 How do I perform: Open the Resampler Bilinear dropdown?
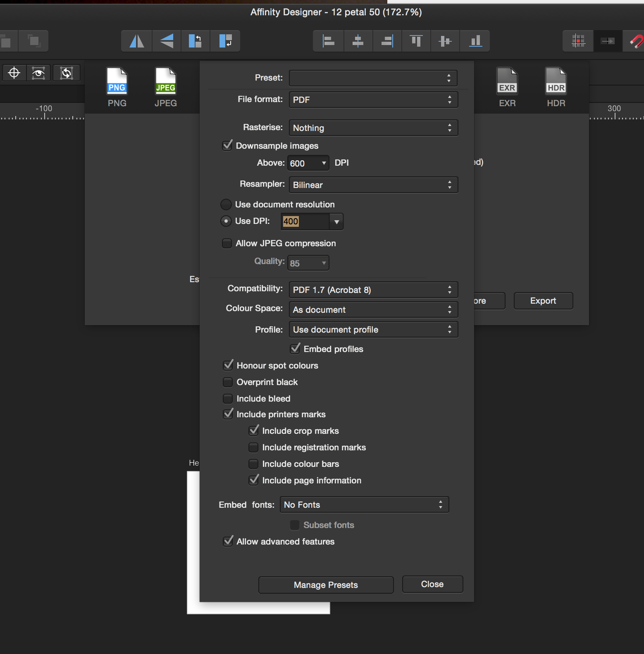[x=373, y=185]
